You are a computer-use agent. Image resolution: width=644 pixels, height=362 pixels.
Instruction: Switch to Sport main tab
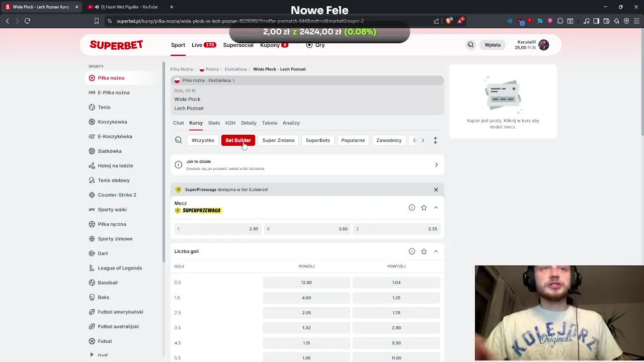178,45
